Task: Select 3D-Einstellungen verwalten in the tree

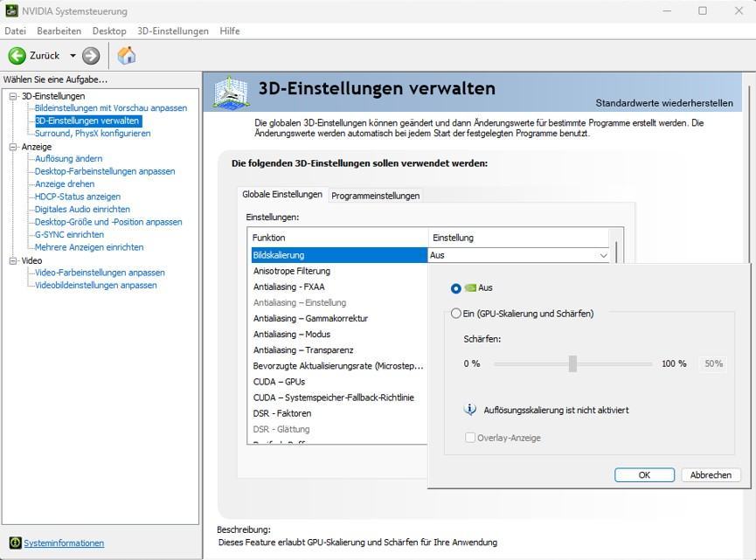Action: (x=88, y=121)
